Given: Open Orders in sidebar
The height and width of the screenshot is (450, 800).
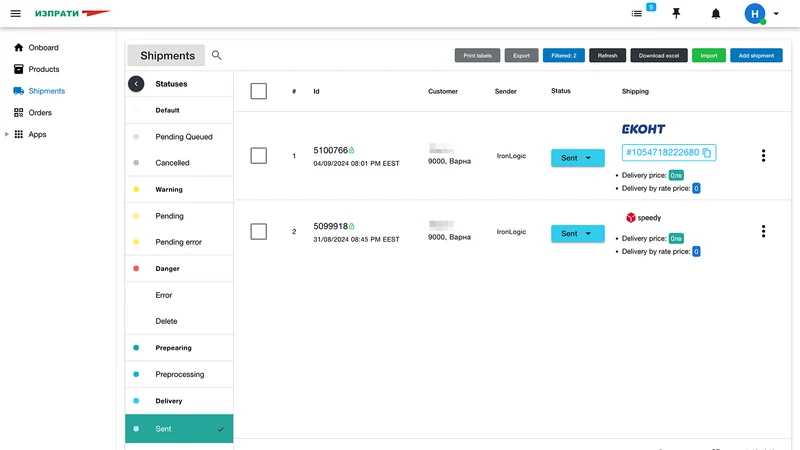Looking at the screenshot, I should 40,112.
